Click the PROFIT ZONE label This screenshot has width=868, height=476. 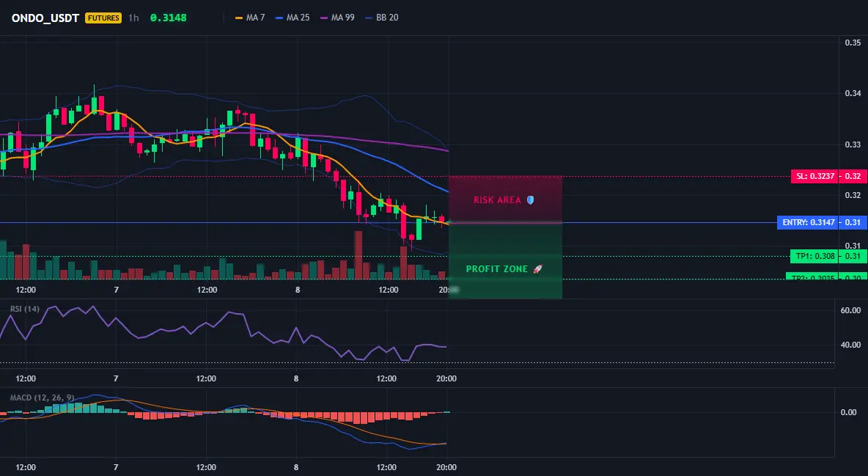pyautogui.click(x=497, y=268)
